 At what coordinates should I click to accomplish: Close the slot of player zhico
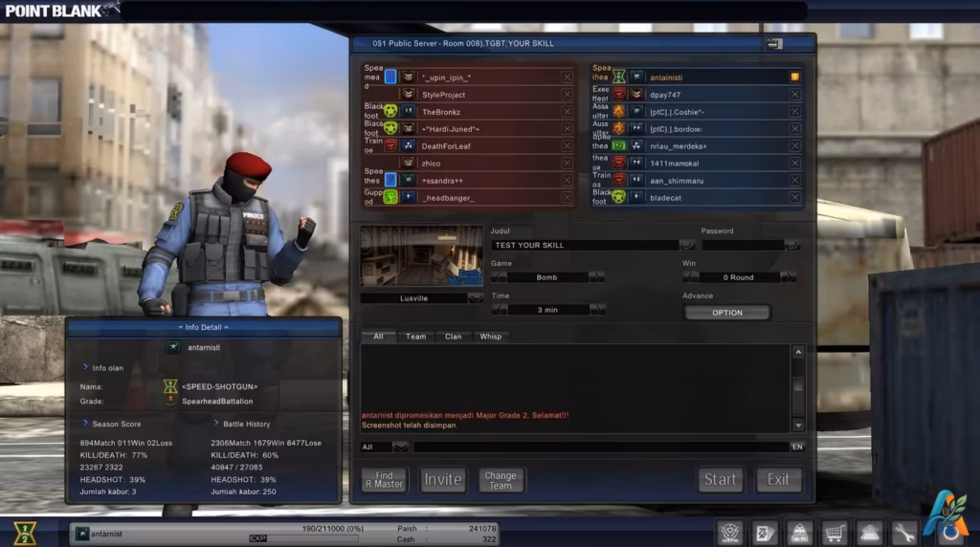click(567, 163)
